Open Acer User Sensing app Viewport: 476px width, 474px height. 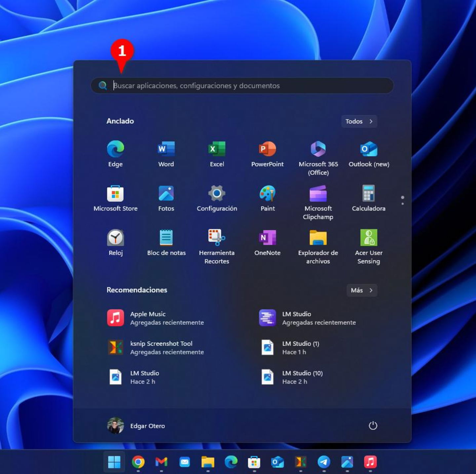click(369, 246)
